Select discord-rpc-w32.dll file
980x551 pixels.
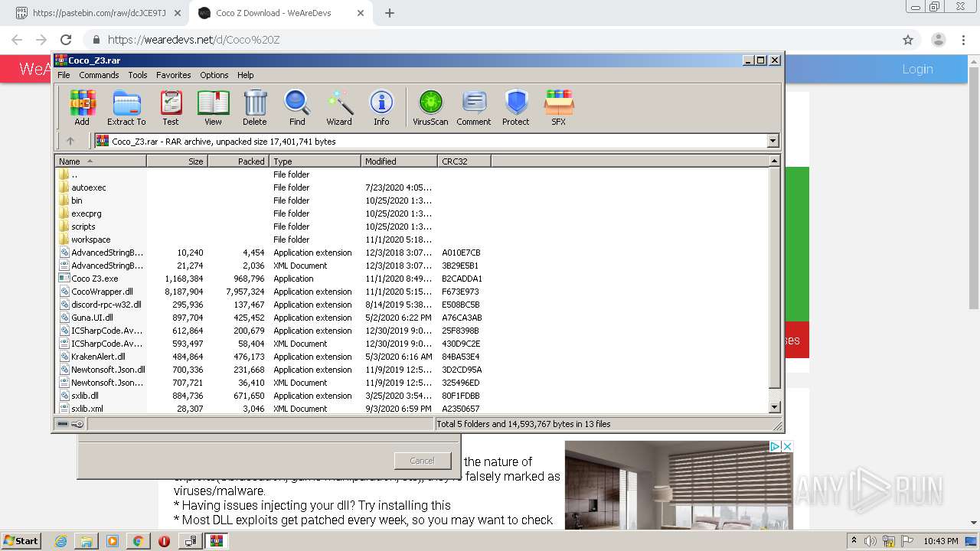coord(106,305)
